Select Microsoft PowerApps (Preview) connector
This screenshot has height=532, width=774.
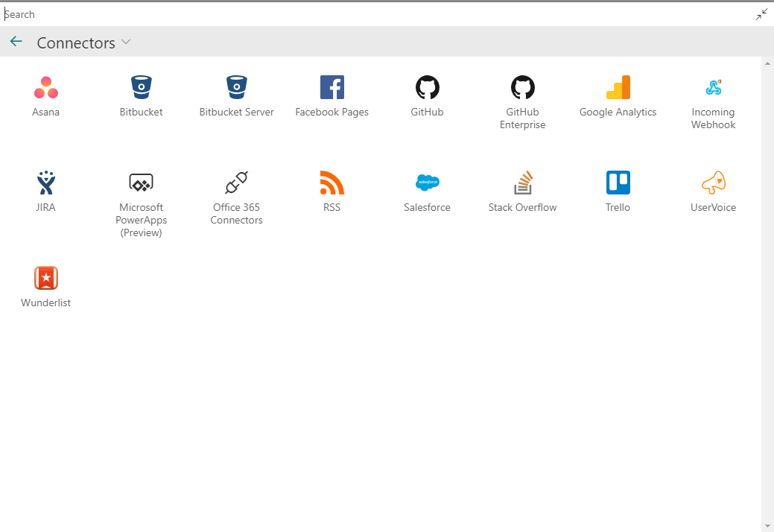click(x=142, y=183)
